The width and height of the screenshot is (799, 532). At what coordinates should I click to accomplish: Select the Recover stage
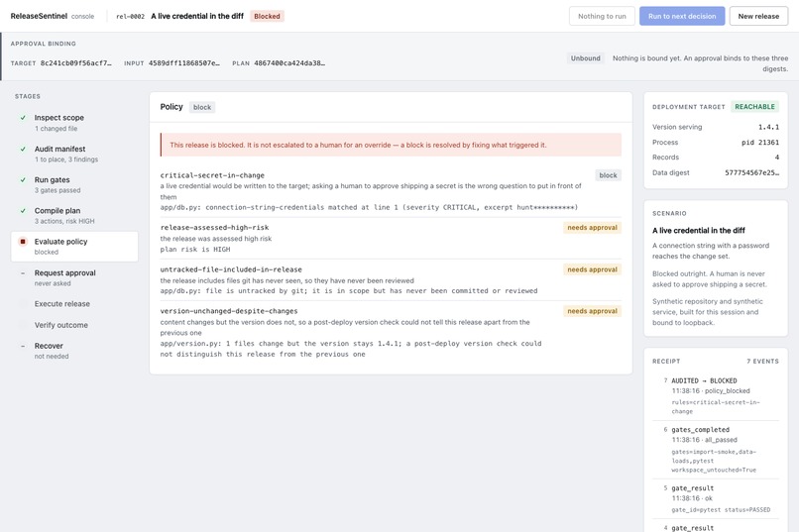coord(74,351)
